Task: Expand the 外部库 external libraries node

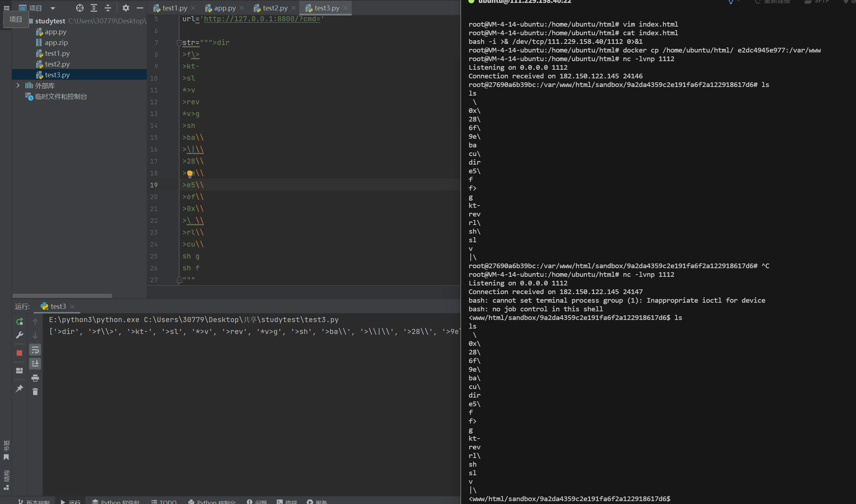Action: pyautogui.click(x=18, y=86)
